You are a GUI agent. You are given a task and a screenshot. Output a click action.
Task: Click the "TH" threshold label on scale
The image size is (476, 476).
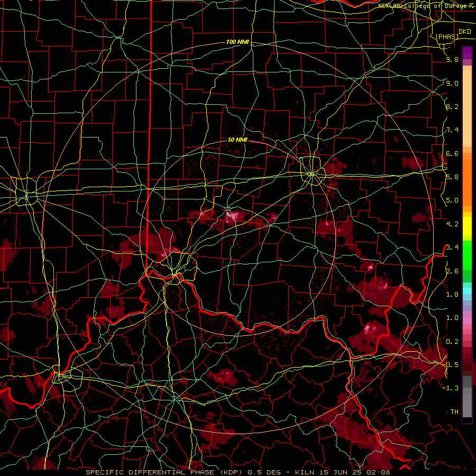454,412
